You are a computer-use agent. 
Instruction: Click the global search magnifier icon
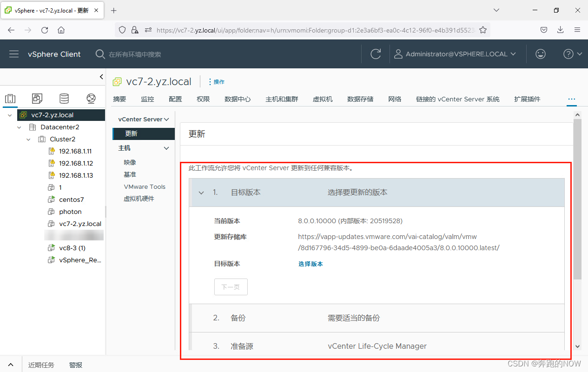click(100, 54)
